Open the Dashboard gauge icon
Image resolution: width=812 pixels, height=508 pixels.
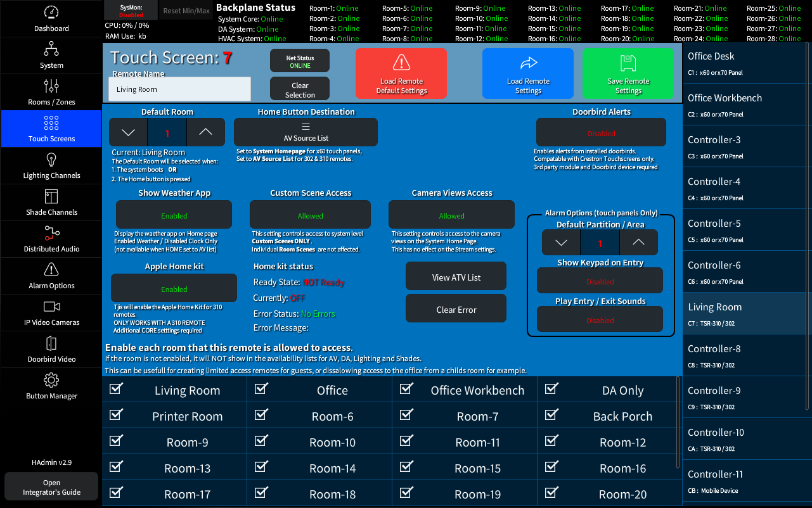pyautogui.click(x=51, y=13)
